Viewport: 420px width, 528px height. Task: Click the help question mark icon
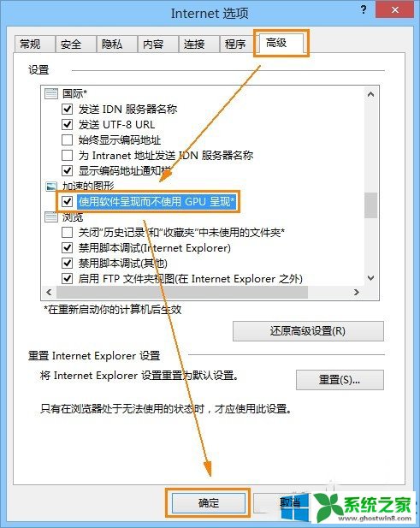pyautogui.click(x=364, y=9)
